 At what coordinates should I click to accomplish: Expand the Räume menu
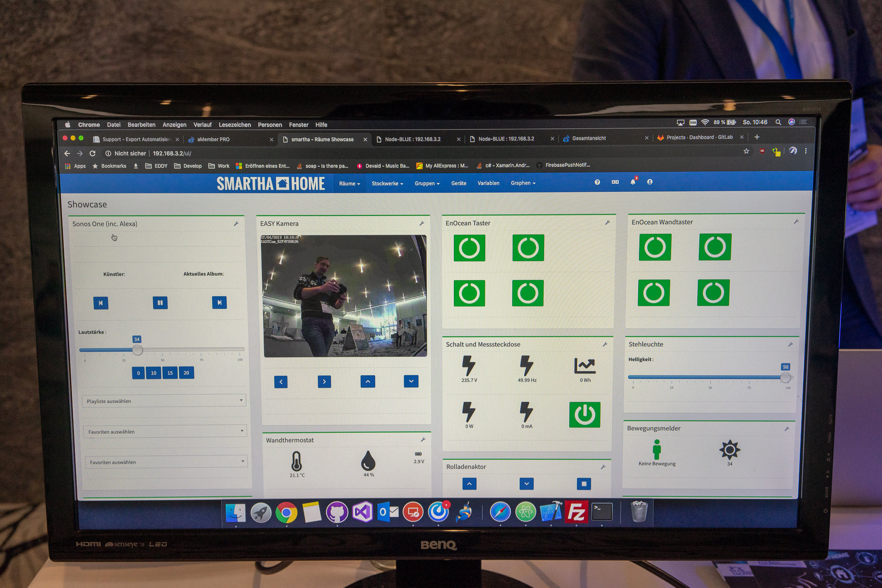tap(350, 184)
